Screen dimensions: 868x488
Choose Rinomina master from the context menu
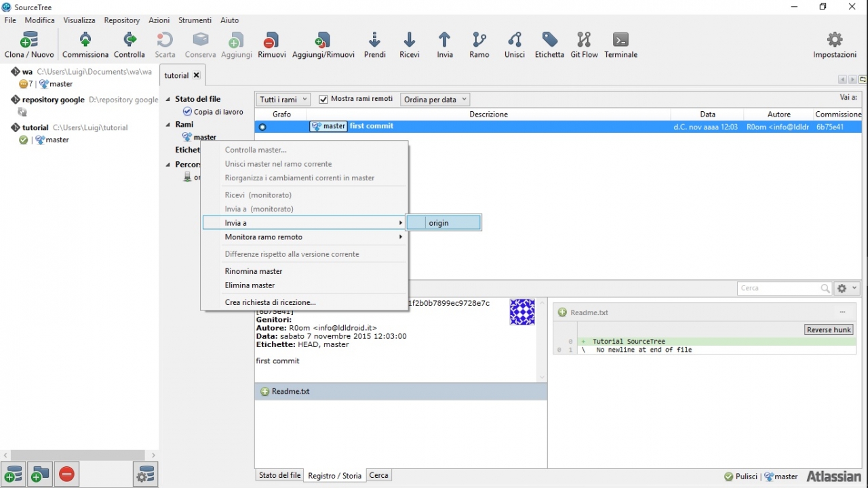point(304,271)
